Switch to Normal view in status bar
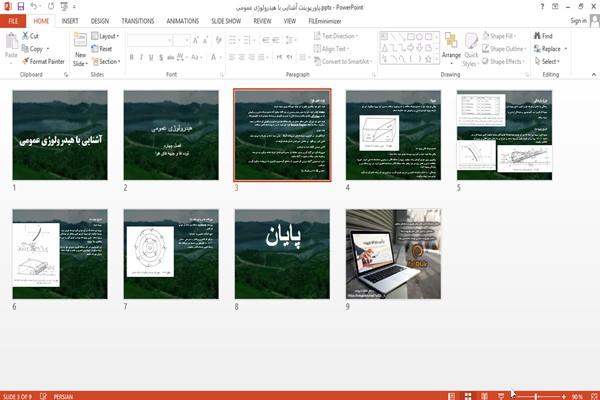Screen dimensions: 600x400 (x=452, y=396)
